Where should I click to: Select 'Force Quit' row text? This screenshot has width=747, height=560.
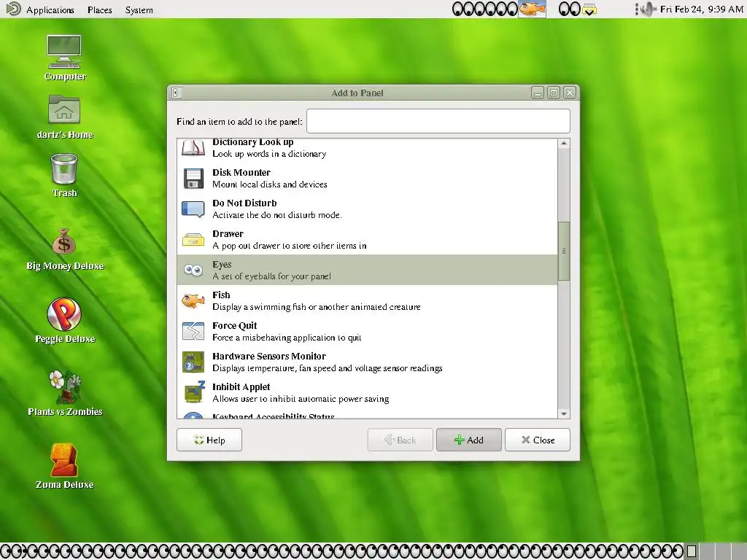point(234,326)
